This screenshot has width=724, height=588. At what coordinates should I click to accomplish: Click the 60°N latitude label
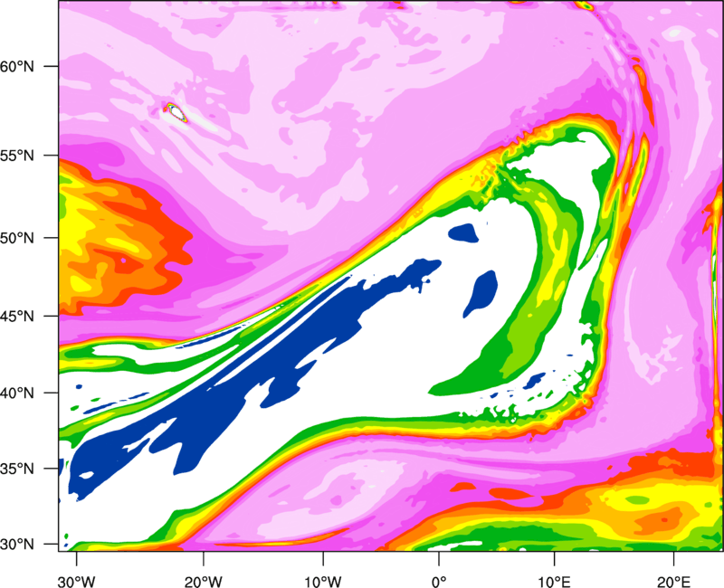17,66
